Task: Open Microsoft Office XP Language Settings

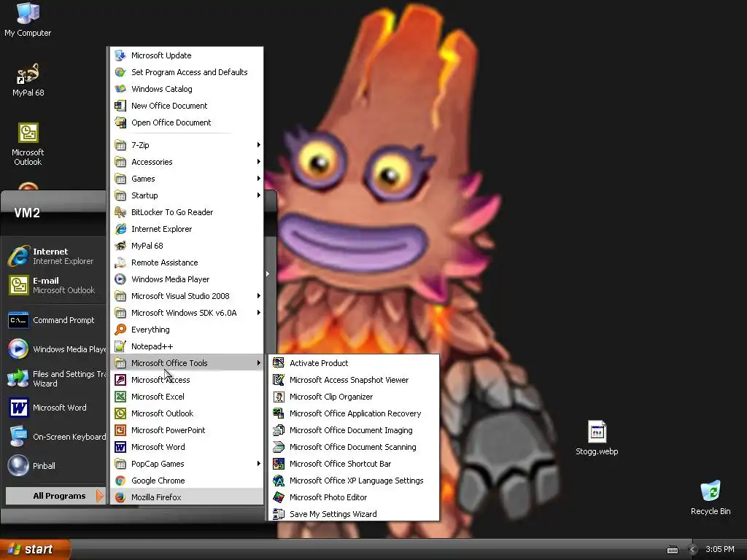Action: [x=354, y=481]
